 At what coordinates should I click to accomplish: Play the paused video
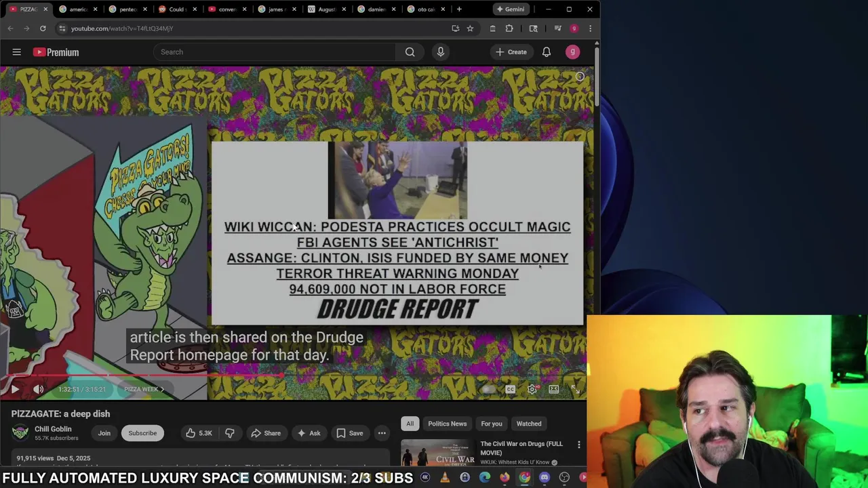point(15,389)
